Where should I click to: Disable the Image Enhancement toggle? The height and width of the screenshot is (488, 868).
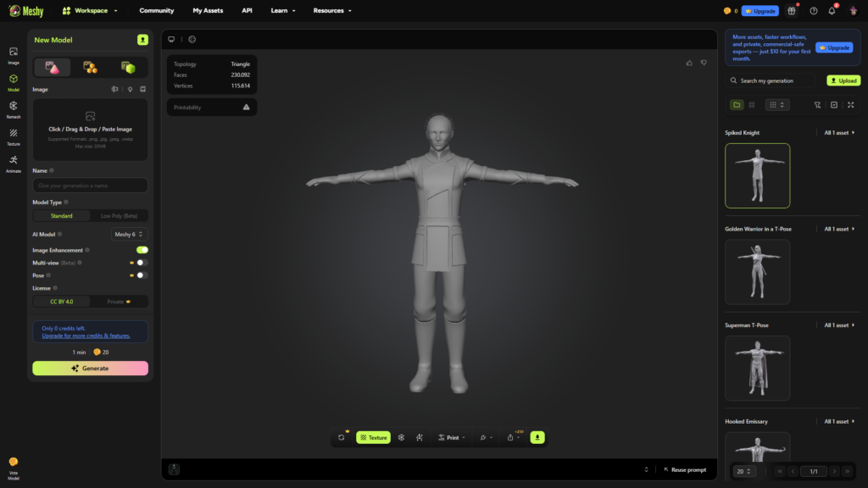pyautogui.click(x=142, y=250)
